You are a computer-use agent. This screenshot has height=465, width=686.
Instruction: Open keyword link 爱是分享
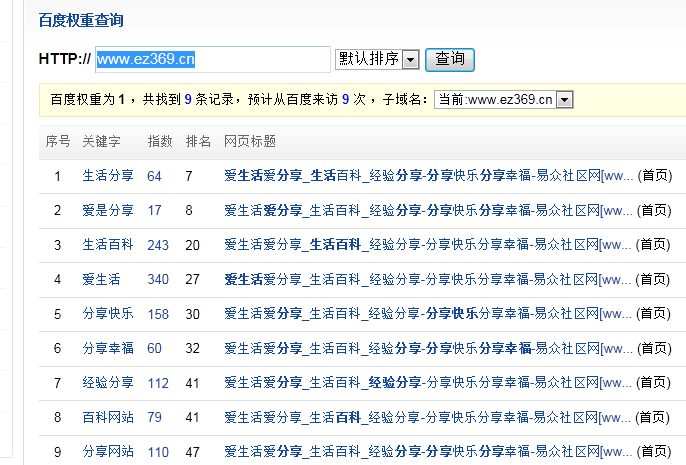(107, 210)
